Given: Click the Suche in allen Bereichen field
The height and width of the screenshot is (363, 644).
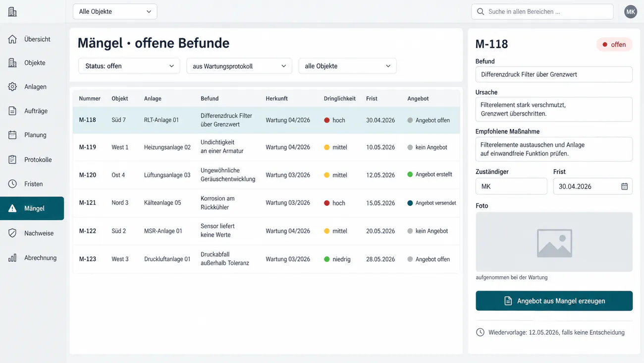Looking at the screenshot, I should pos(542,11).
